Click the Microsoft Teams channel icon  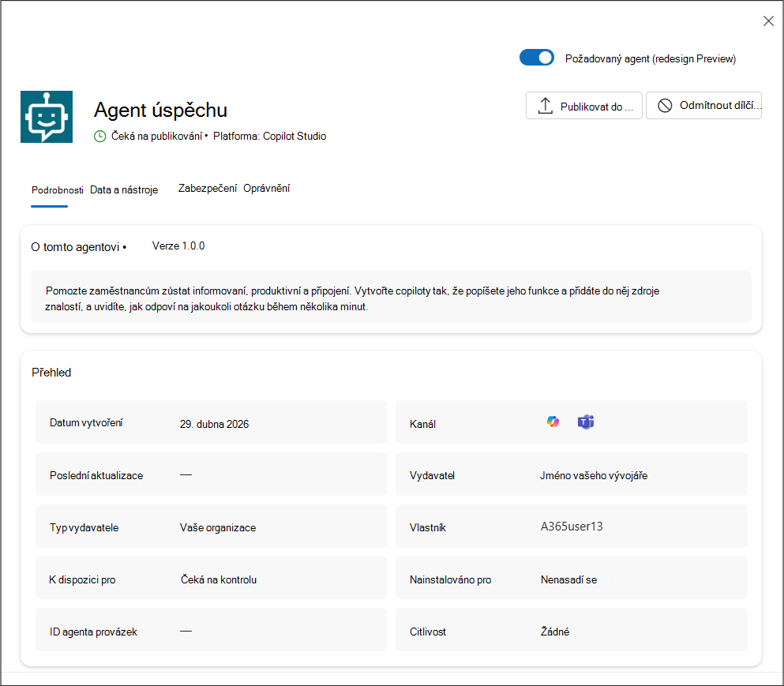click(x=586, y=422)
